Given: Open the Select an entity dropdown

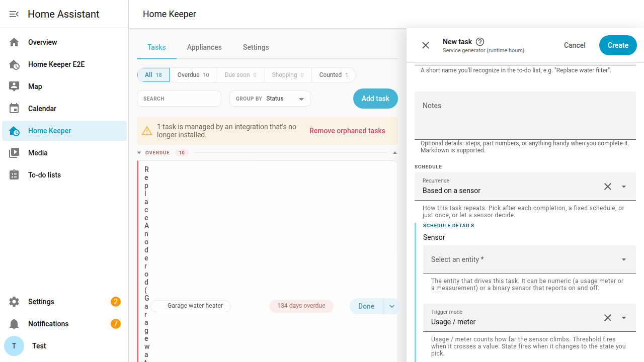Looking at the screenshot, I should point(529,259).
